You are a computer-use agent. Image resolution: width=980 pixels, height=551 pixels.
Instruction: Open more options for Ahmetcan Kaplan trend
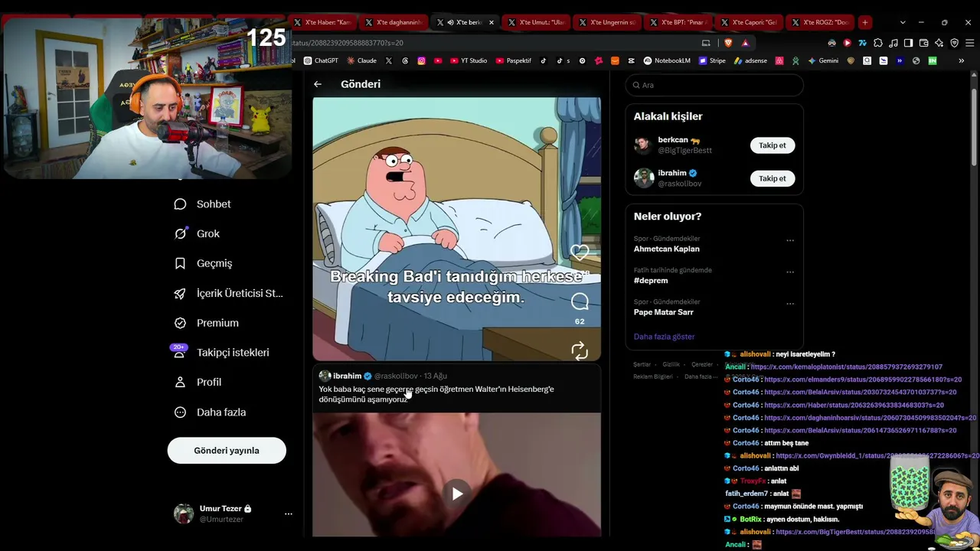(x=790, y=240)
